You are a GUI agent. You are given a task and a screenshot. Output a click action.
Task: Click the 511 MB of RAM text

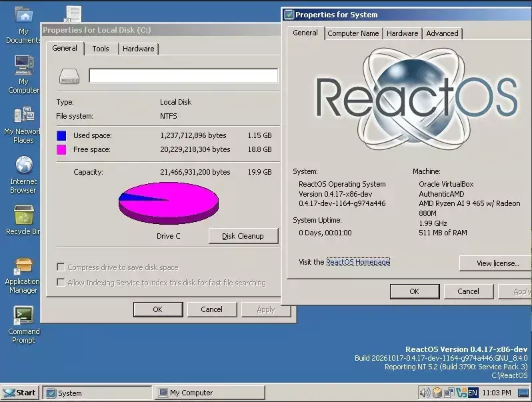click(443, 233)
